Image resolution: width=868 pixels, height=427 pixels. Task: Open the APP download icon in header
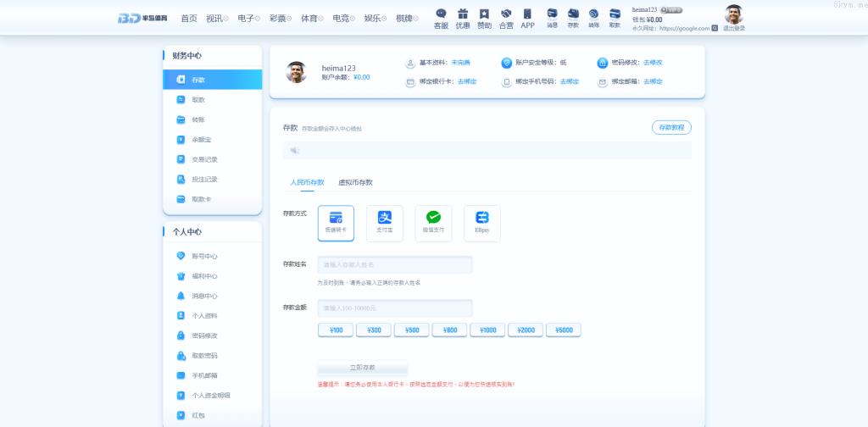tap(527, 19)
